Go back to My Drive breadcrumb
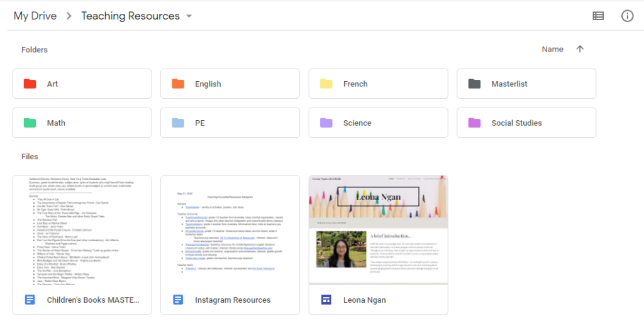 pos(35,16)
